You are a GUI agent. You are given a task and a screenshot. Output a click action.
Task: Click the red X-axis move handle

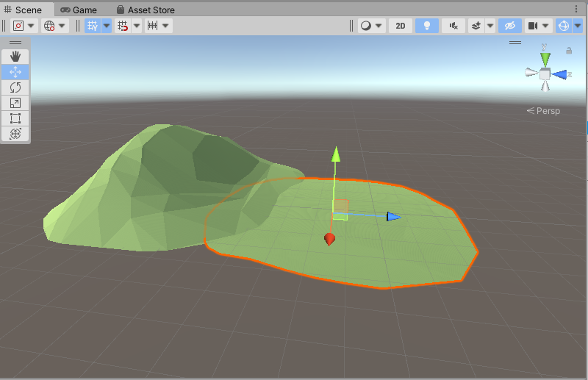[329, 239]
